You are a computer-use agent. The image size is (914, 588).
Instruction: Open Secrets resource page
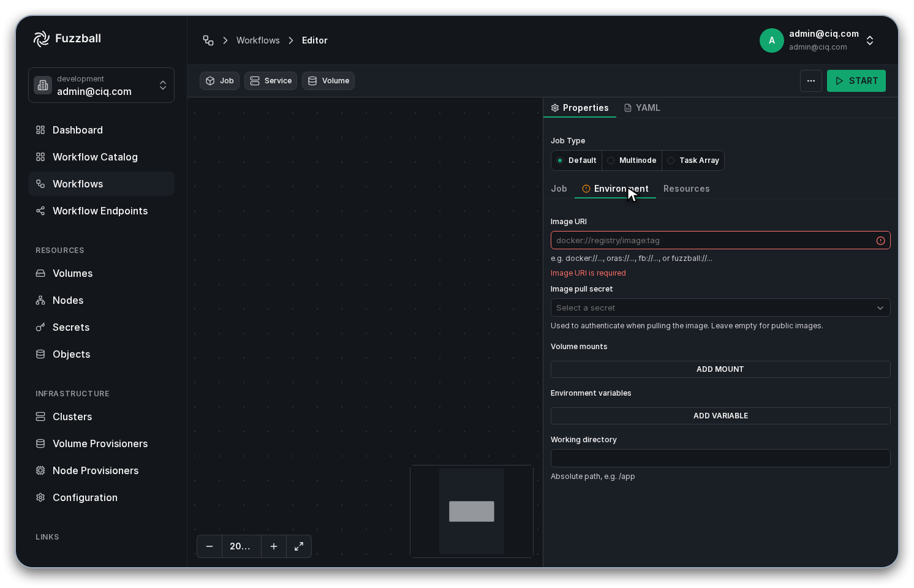101,327
